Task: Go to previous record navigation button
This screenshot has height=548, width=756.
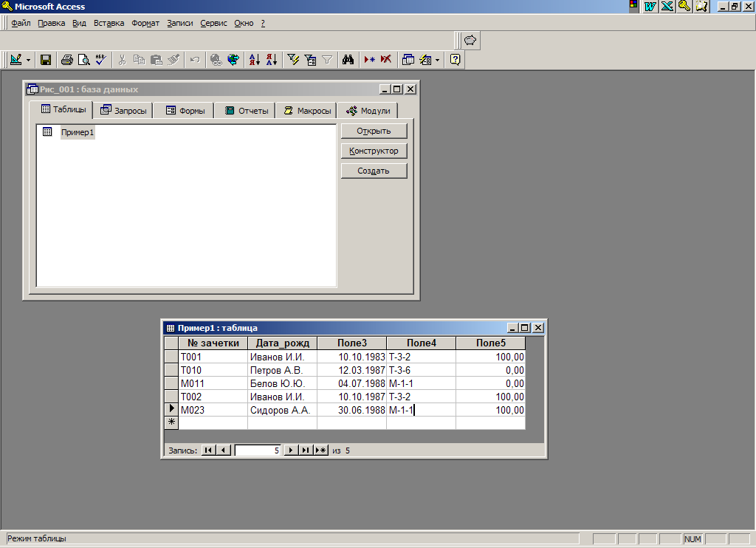Action: pos(223,450)
